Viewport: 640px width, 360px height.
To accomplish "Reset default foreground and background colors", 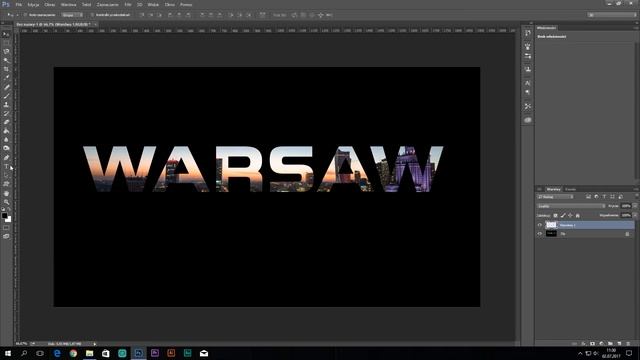I will point(3,210).
